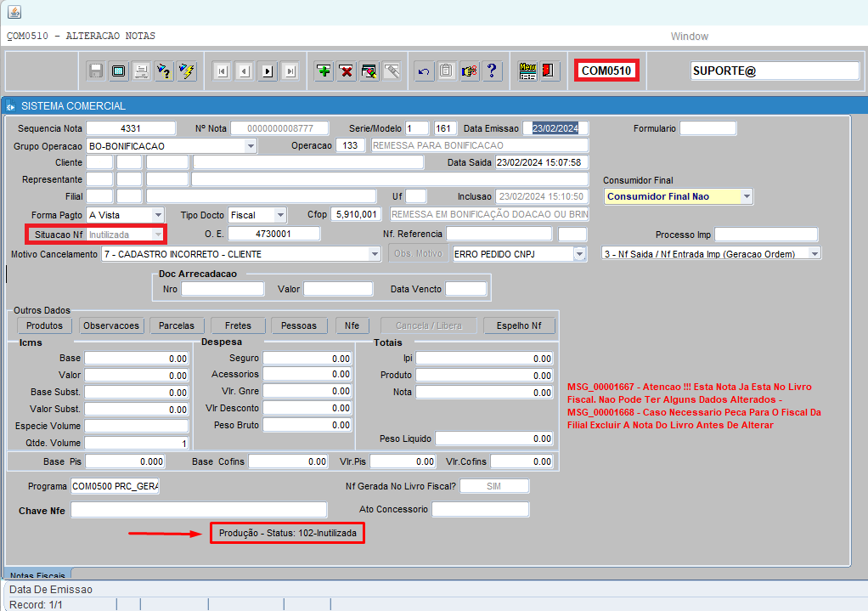Expand the Grupo Operacao dropdown
Screen dimensions: 868x611
pos(251,146)
